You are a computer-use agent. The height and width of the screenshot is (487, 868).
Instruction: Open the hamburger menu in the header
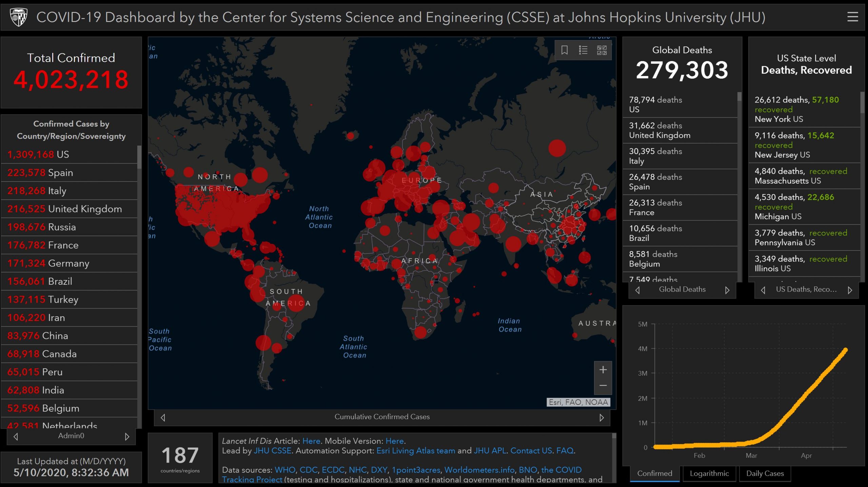pos(852,17)
